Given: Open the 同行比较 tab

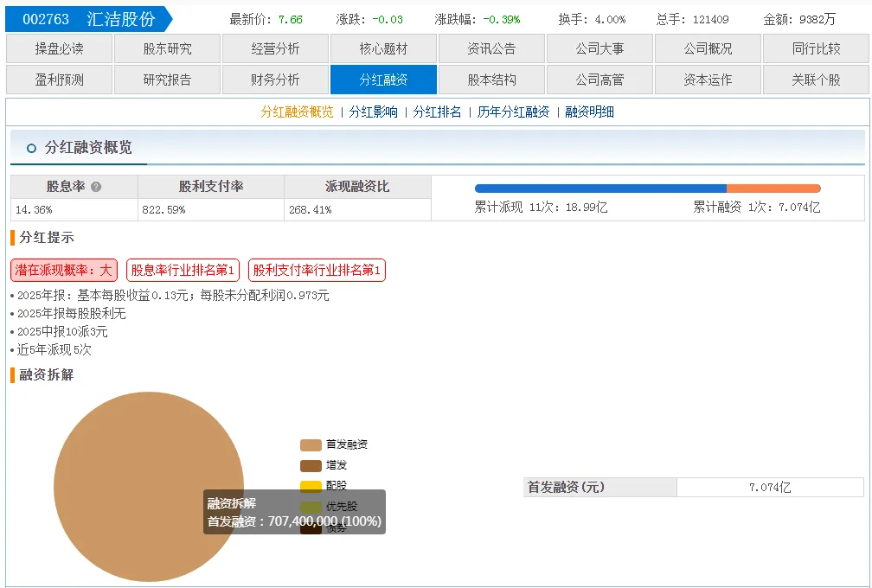Looking at the screenshot, I should 816,48.
